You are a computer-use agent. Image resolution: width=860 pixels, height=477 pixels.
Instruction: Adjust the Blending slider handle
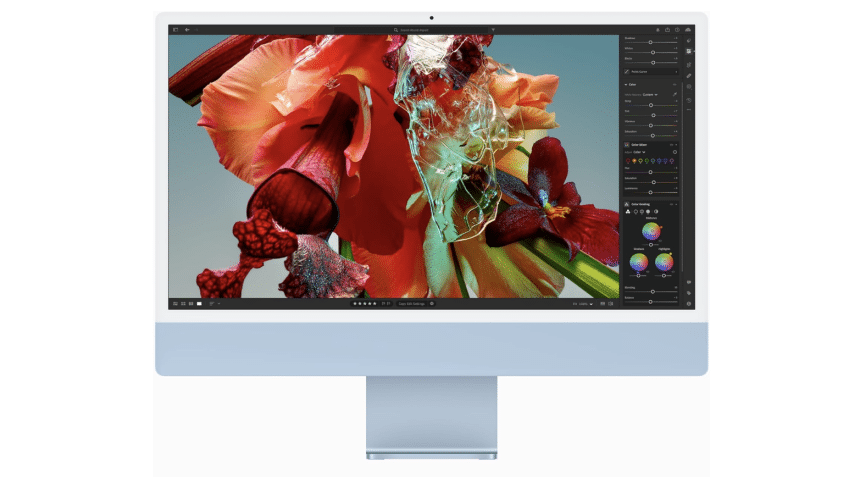[x=653, y=292]
